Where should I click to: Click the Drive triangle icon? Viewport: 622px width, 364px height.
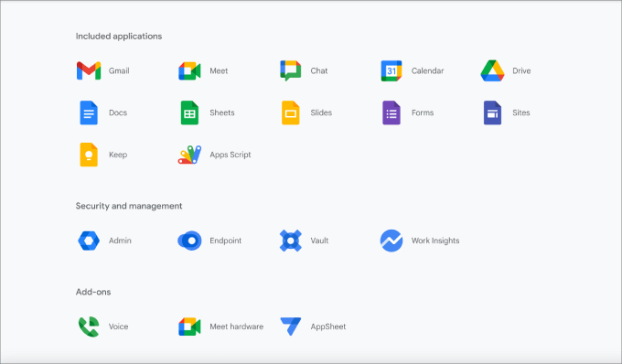pos(492,70)
